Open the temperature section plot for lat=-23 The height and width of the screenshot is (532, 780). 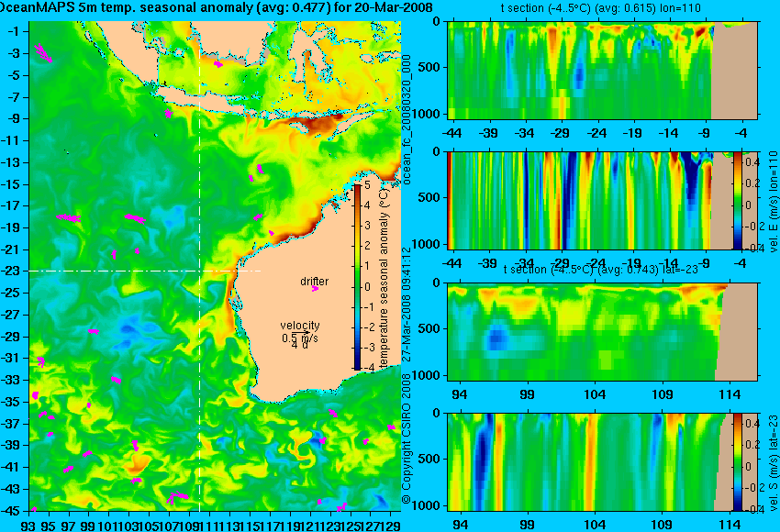(x=602, y=332)
